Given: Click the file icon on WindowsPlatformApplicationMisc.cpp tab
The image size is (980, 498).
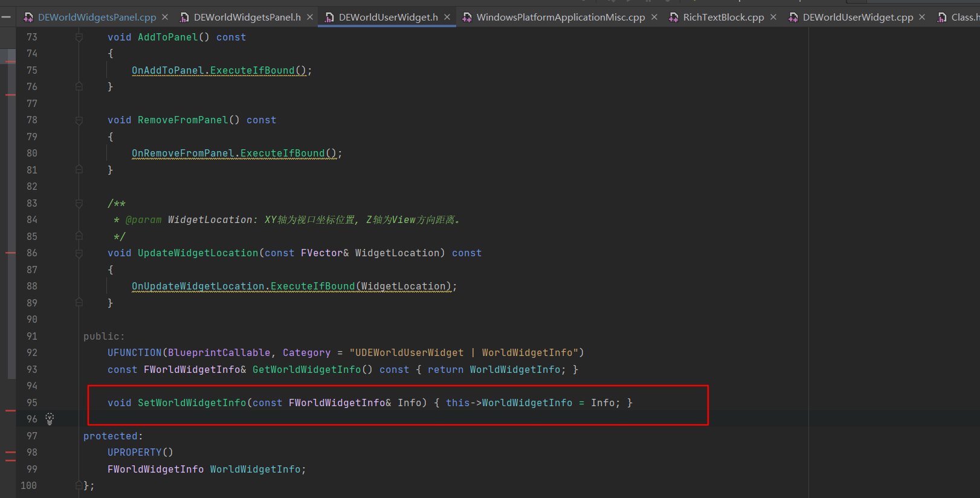Looking at the screenshot, I should [x=467, y=18].
